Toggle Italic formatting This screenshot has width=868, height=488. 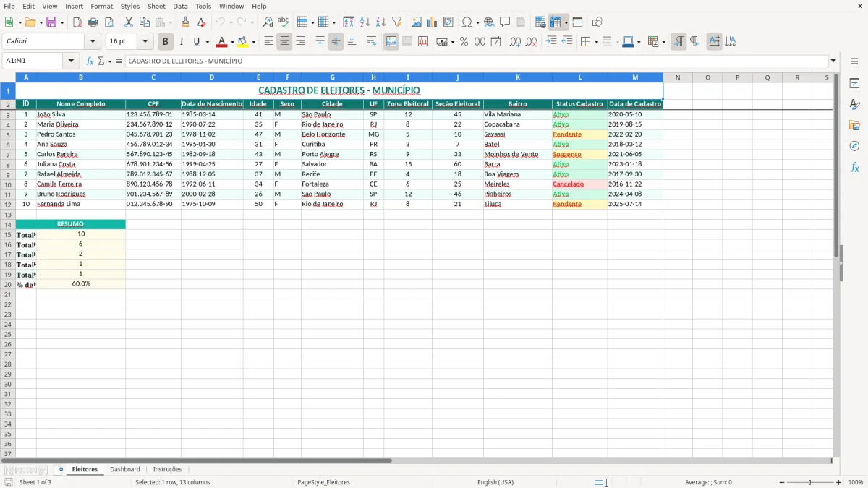pyautogui.click(x=181, y=42)
